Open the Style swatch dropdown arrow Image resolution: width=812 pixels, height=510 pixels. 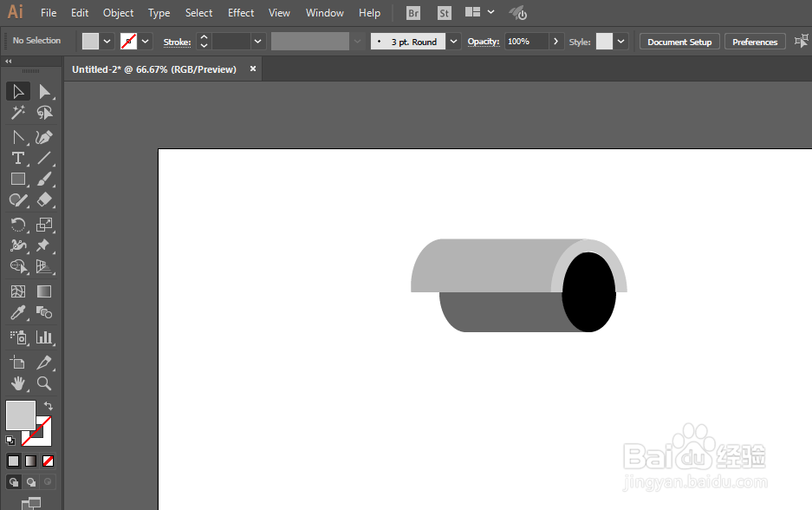click(620, 42)
